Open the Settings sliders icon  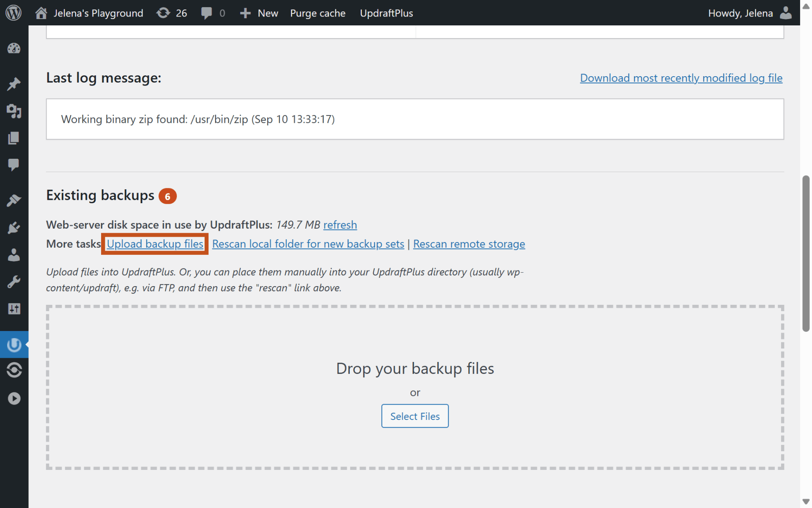point(14,309)
